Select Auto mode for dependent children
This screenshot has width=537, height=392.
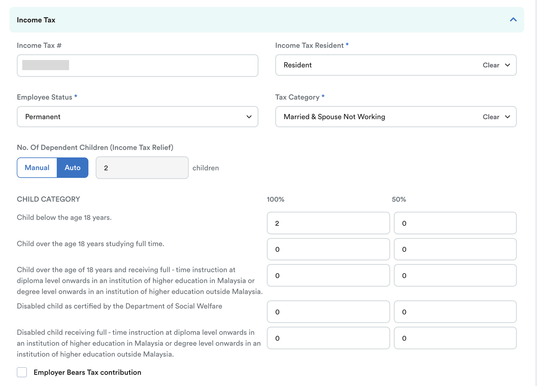(73, 168)
